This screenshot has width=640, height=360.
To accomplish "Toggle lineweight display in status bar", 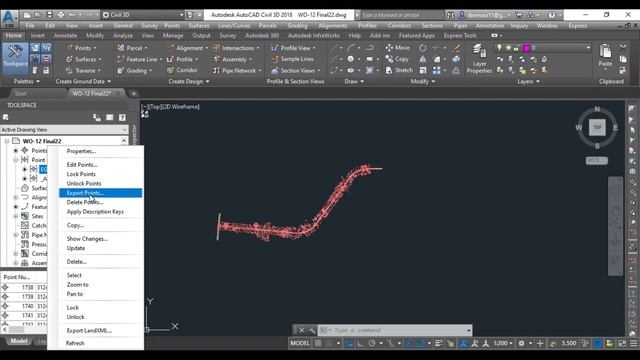I will pyautogui.click(x=439, y=343).
